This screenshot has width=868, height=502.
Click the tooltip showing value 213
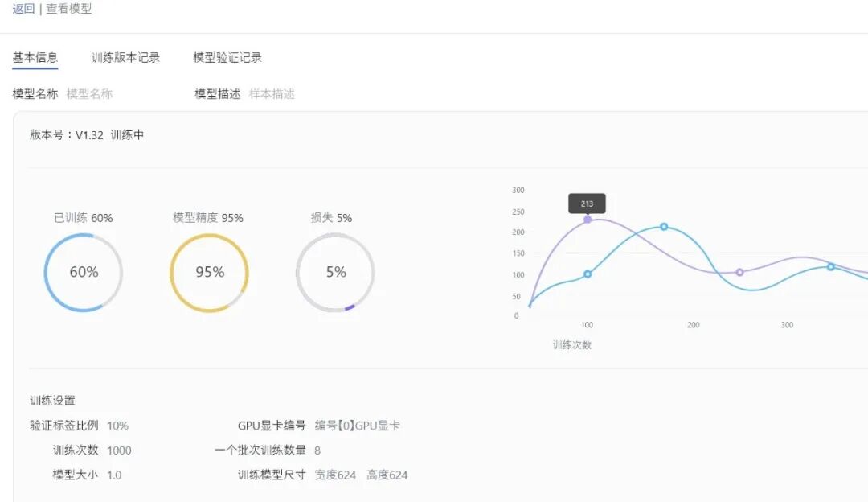[x=587, y=204]
